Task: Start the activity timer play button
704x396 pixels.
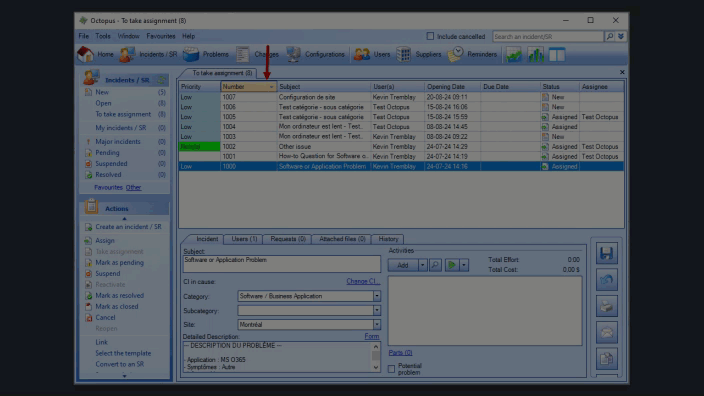Action: (452, 265)
